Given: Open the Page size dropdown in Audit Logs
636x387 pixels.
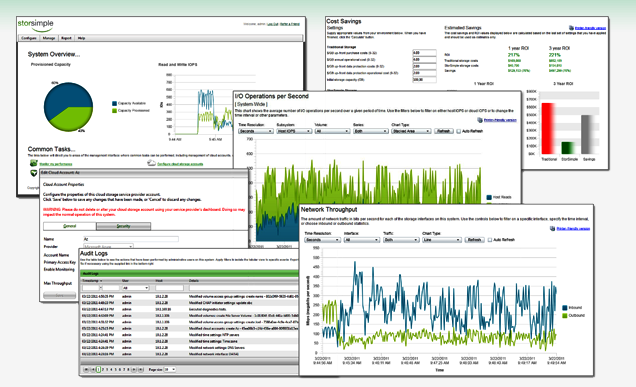Looking at the screenshot, I should click(x=170, y=370).
